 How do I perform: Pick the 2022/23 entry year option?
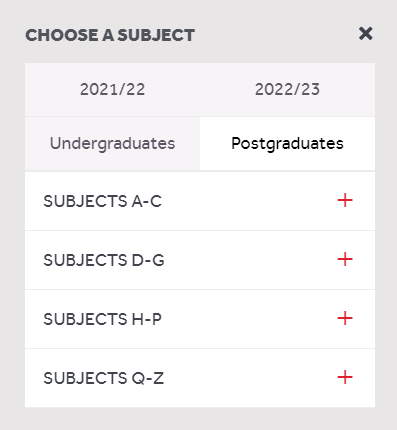click(287, 89)
